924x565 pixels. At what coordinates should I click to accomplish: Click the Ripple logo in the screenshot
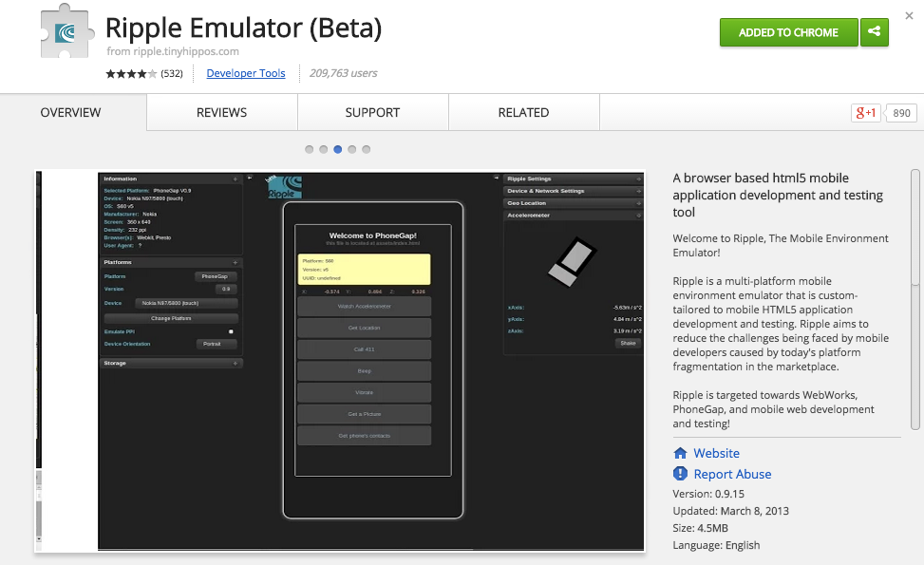[x=285, y=187]
